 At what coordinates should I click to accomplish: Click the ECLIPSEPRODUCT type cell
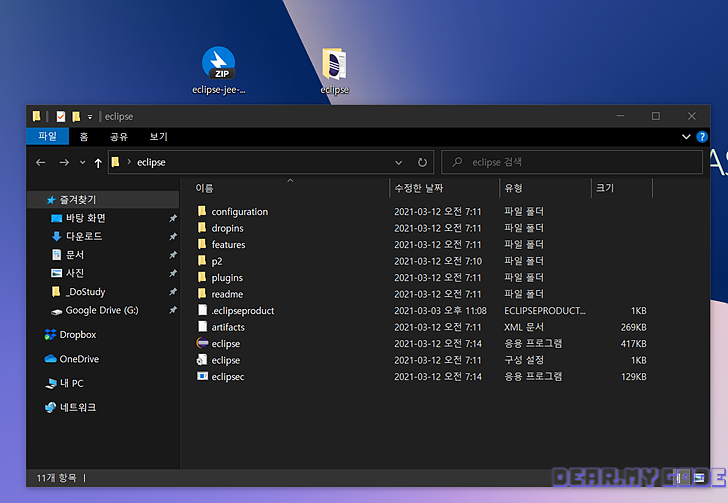point(545,311)
